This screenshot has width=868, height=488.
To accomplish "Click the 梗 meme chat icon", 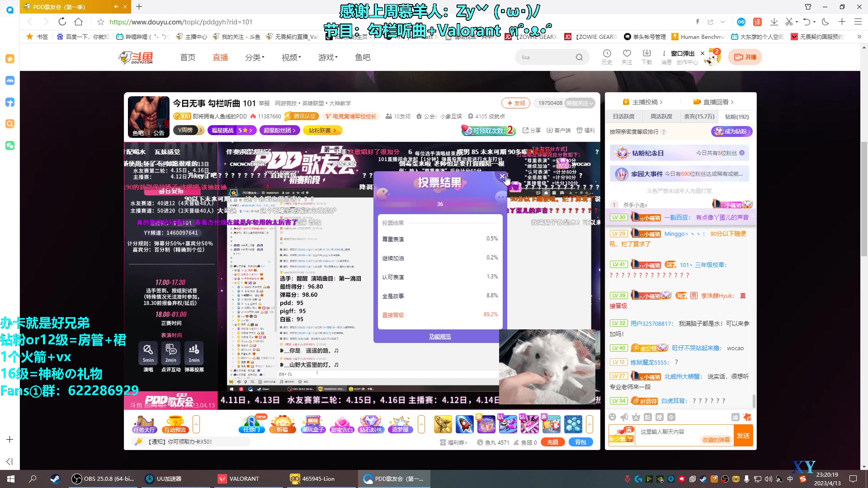I will (660, 417).
